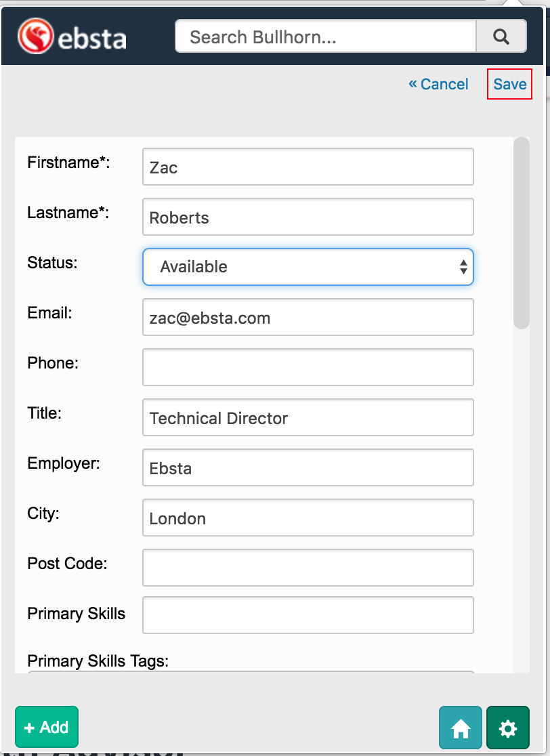Viewport: 550px width, 756px height.
Task: Click the form's vertical scrollbar thumb
Action: tap(521, 234)
